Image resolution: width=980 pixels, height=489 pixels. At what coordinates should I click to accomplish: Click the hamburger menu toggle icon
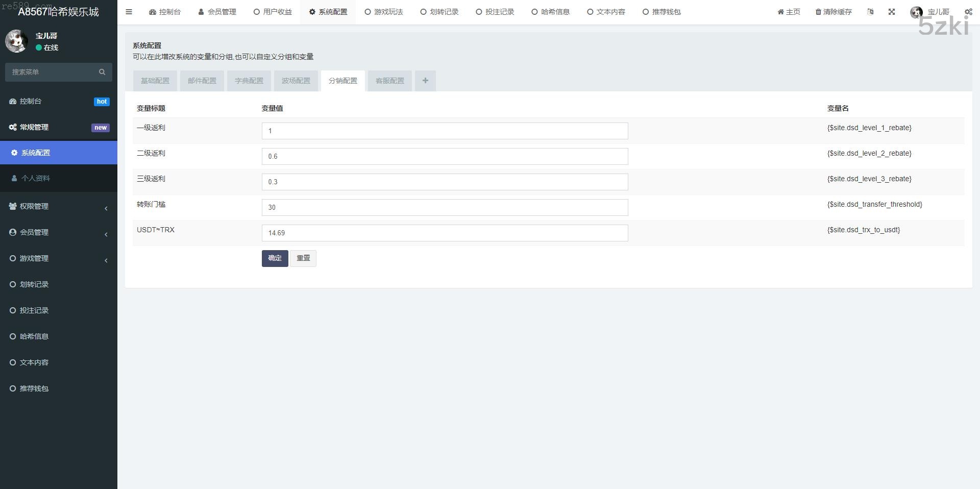click(129, 12)
